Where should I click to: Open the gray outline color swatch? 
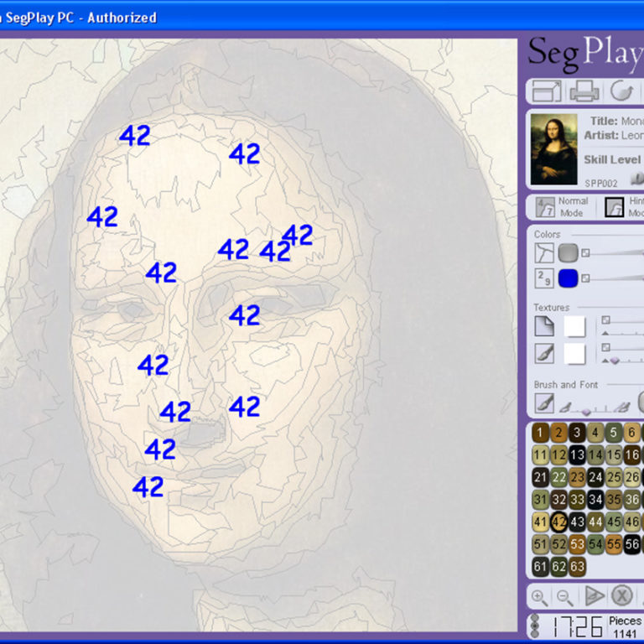click(568, 253)
